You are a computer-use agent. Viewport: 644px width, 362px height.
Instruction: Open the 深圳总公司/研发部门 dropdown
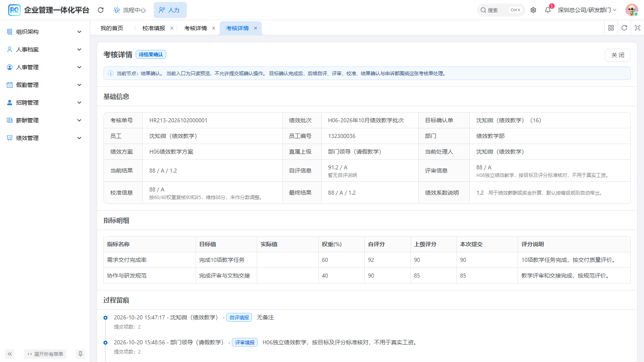587,10
